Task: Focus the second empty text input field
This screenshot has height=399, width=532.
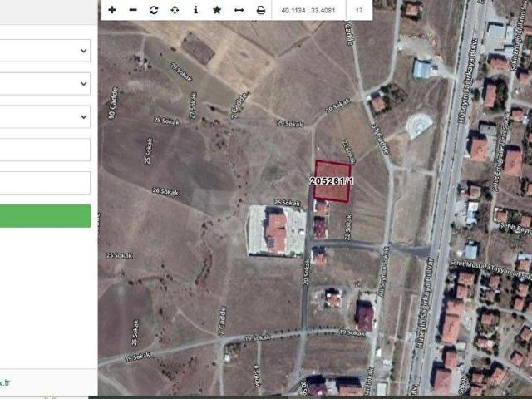Action: (x=45, y=183)
